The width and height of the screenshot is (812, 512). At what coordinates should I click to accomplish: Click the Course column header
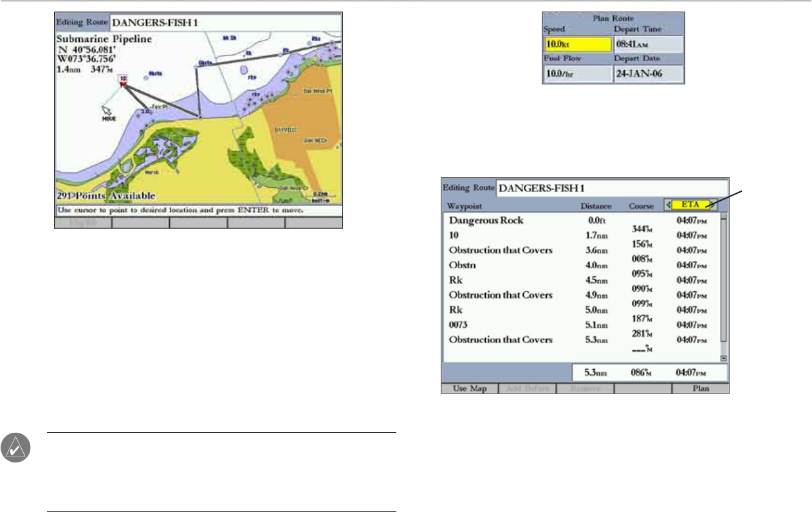[x=640, y=206]
